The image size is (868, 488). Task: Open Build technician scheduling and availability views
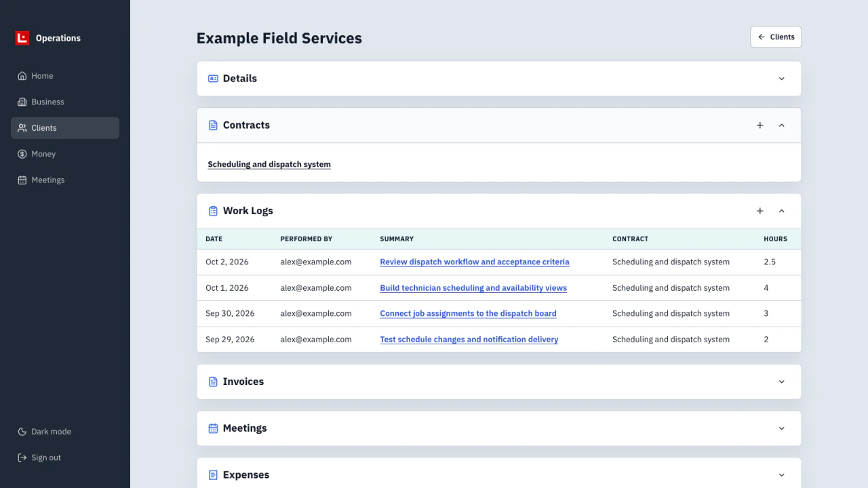pyautogui.click(x=473, y=287)
